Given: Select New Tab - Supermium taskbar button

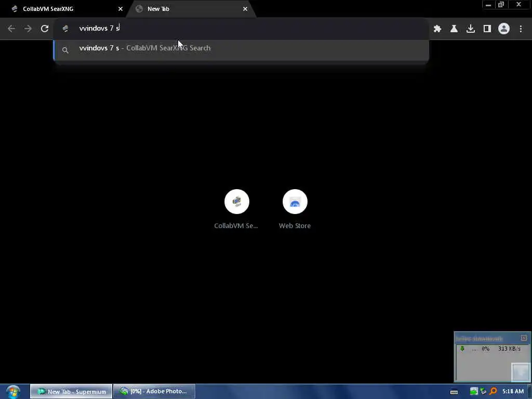Looking at the screenshot, I should coord(71,392).
